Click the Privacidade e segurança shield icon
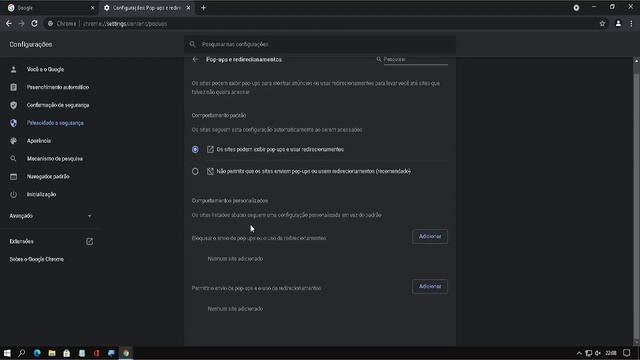Screen dimensions: 640x360 (x=13, y=123)
